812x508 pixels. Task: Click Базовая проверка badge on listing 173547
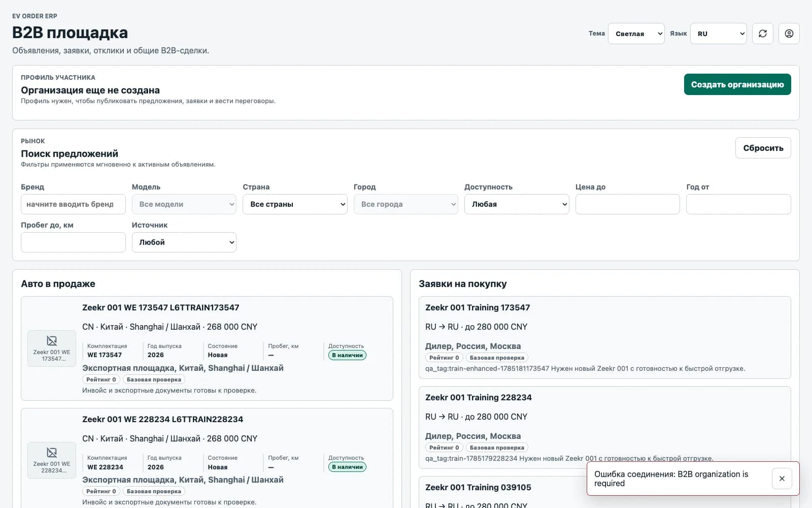(x=154, y=379)
